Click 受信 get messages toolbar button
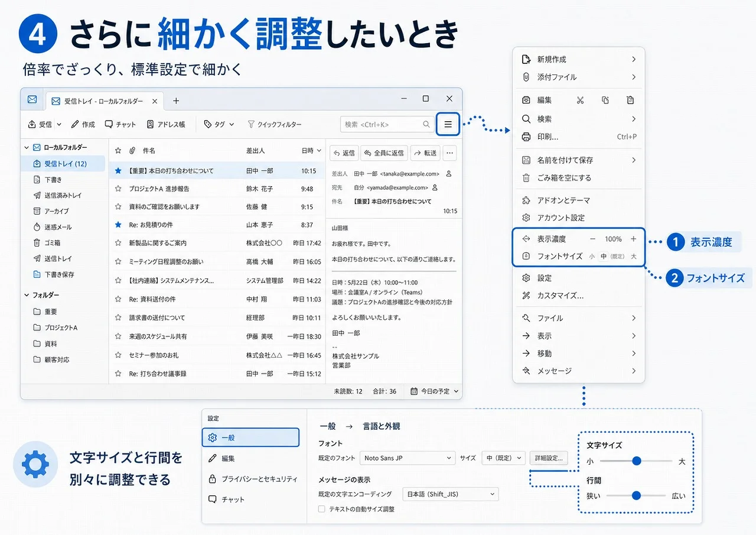 (40, 124)
